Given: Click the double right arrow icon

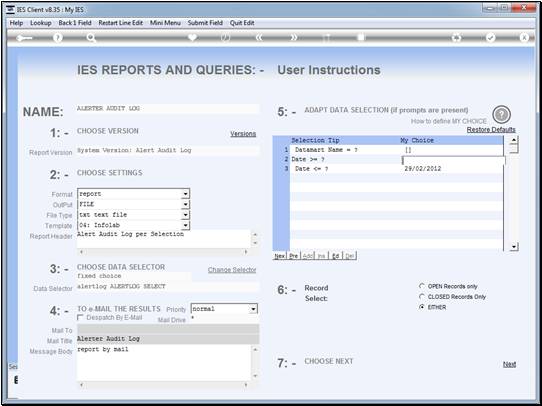Looking at the screenshot, I should [x=293, y=38].
